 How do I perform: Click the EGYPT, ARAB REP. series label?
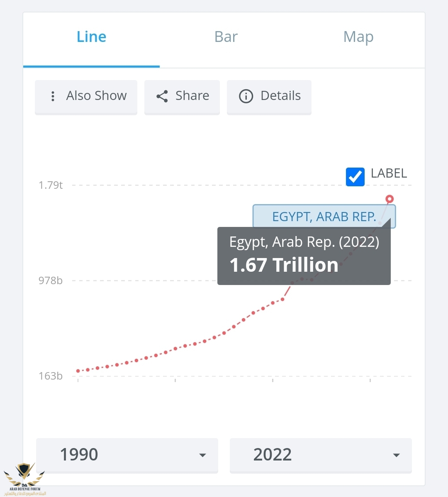tap(324, 216)
